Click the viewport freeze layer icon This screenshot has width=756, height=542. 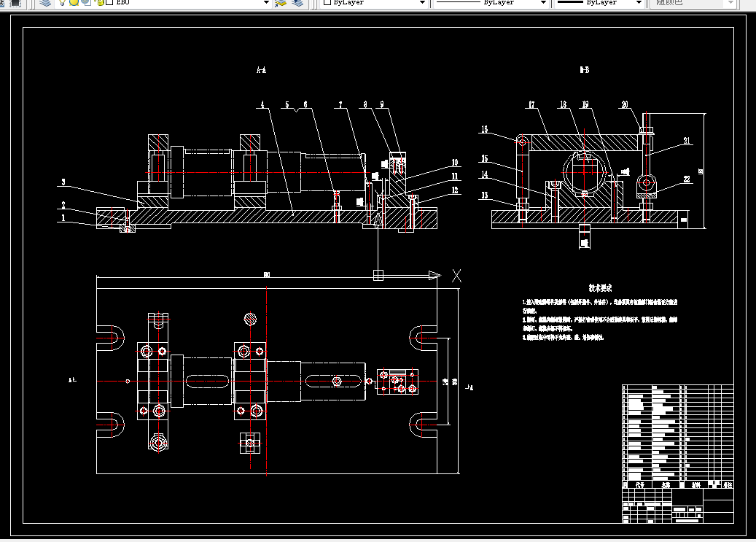click(x=86, y=2)
